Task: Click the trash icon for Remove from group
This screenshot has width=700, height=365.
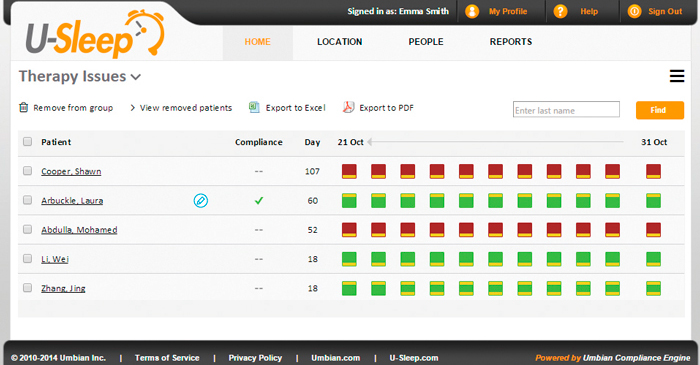Action: click(x=24, y=108)
